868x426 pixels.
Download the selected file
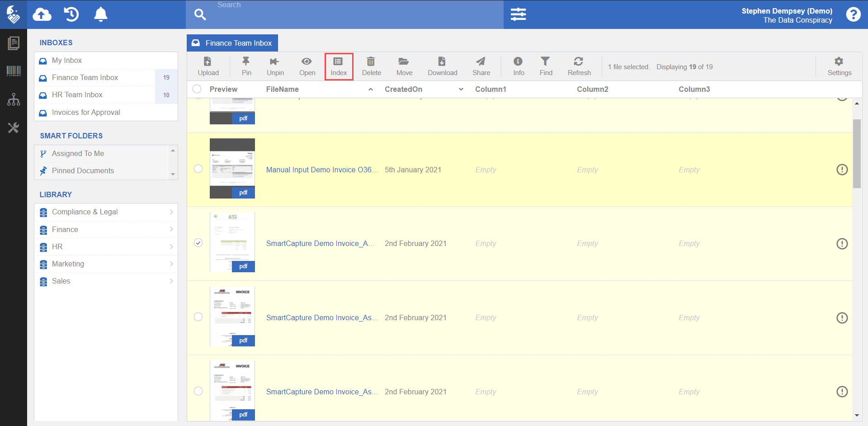(442, 66)
